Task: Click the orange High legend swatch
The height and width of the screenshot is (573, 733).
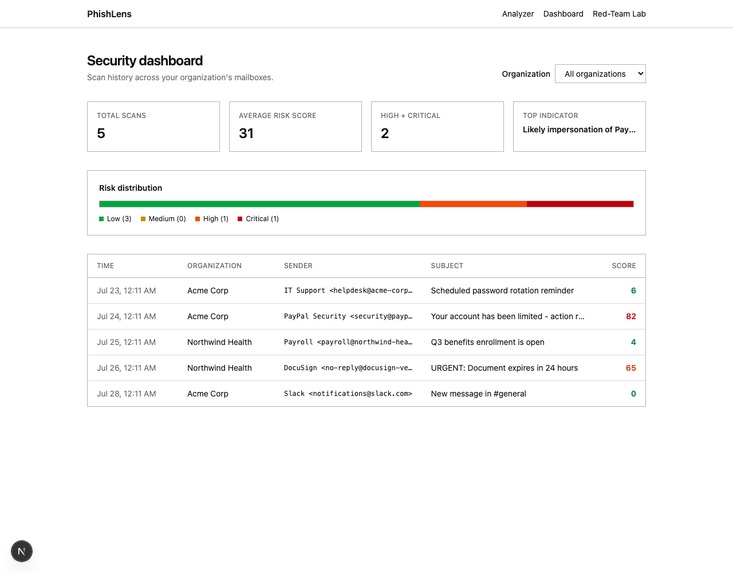Action: (198, 219)
